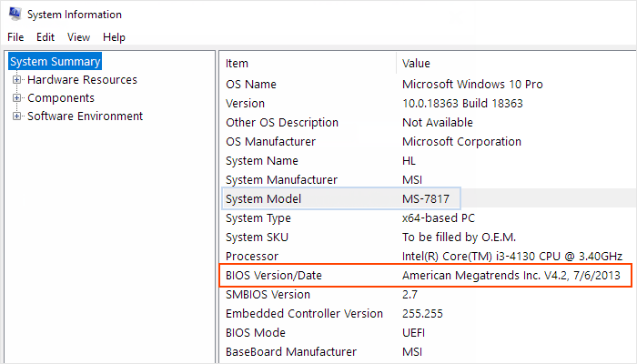Open the File menu
The image size is (637, 364).
pos(15,37)
